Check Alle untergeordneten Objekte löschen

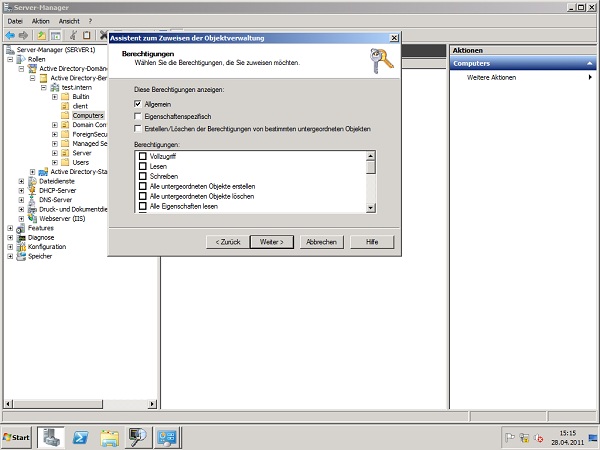click(142, 196)
